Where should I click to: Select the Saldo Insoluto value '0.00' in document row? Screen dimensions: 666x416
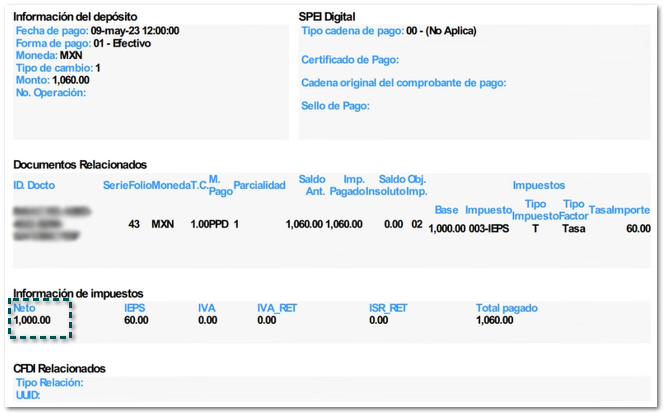[x=393, y=224]
